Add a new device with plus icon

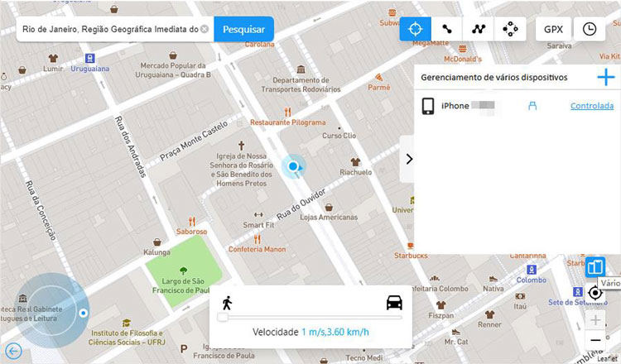(x=606, y=78)
